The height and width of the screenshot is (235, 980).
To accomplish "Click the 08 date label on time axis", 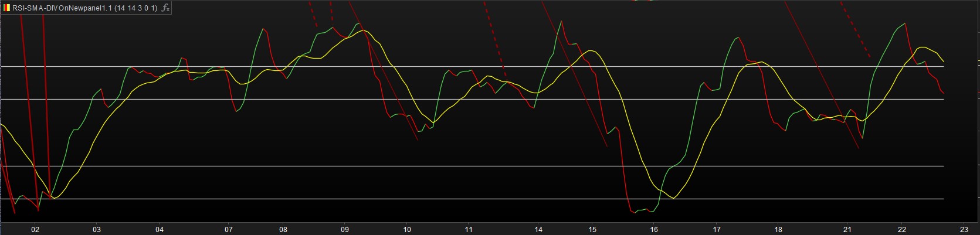I will click(x=283, y=230).
